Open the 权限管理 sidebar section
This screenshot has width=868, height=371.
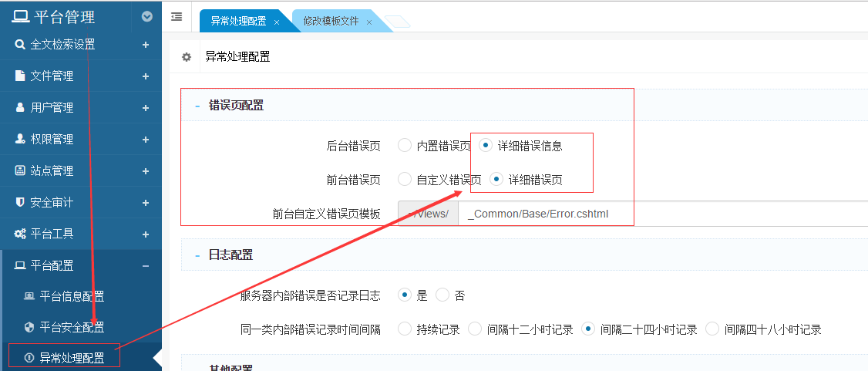(x=52, y=140)
